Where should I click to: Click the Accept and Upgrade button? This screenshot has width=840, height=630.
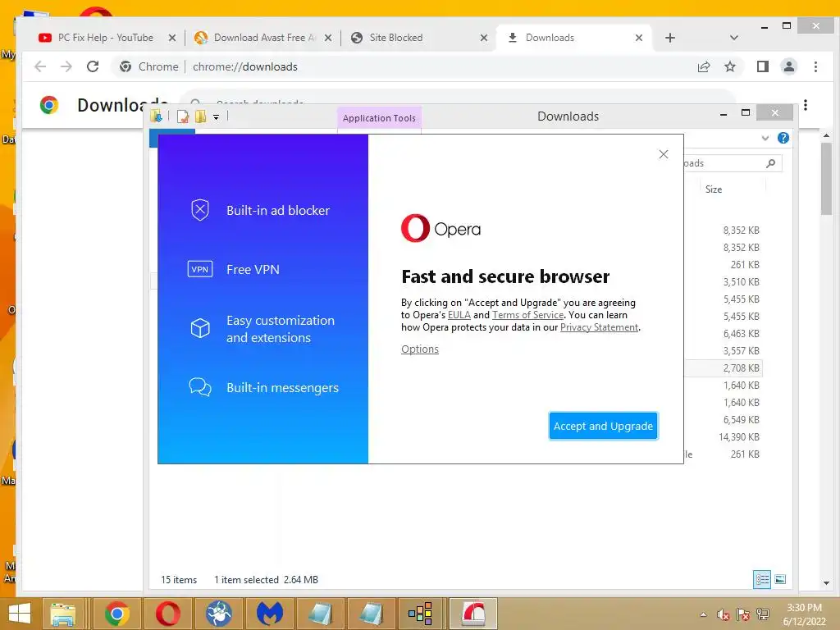click(603, 426)
